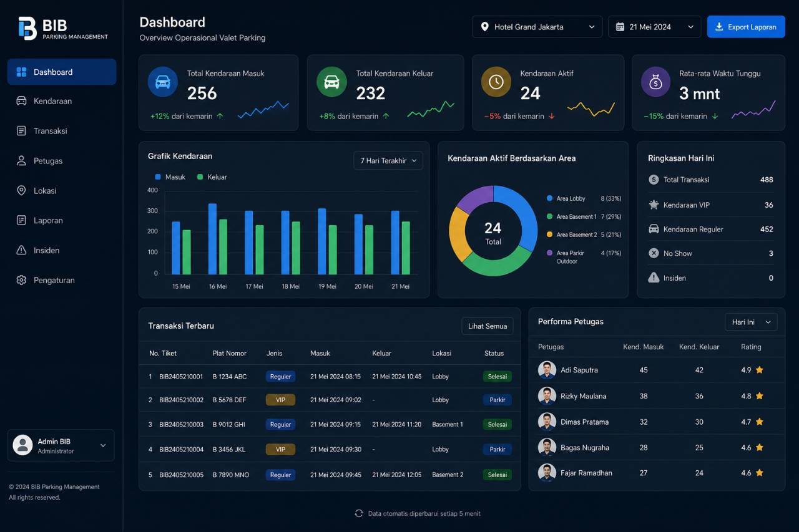This screenshot has width=799, height=532.
Task: Click the purple Rata-rata Waktu Tunggu icon
Action: [655, 82]
